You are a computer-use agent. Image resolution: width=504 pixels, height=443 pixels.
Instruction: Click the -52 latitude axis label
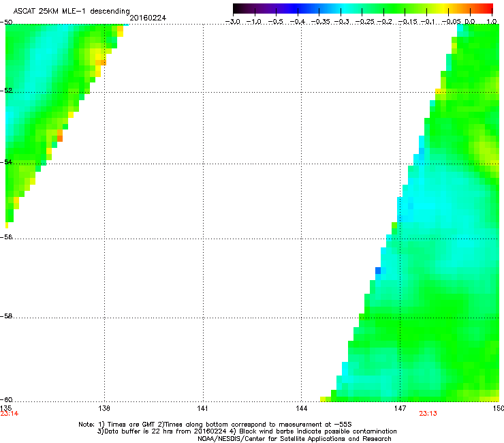pos(6,91)
